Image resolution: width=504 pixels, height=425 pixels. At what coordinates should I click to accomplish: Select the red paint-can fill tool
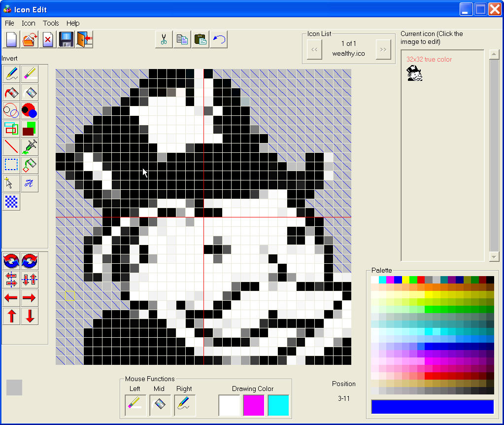click(11, 92)
